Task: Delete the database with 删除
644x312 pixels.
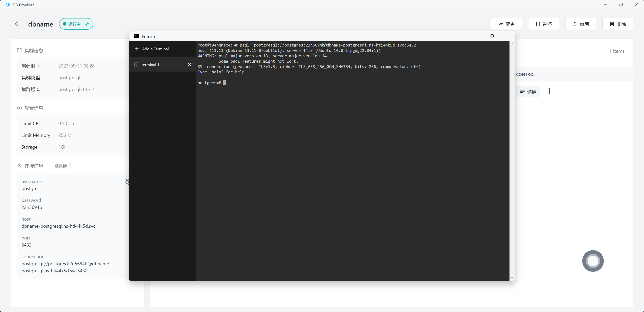Action: coord(618,24)
